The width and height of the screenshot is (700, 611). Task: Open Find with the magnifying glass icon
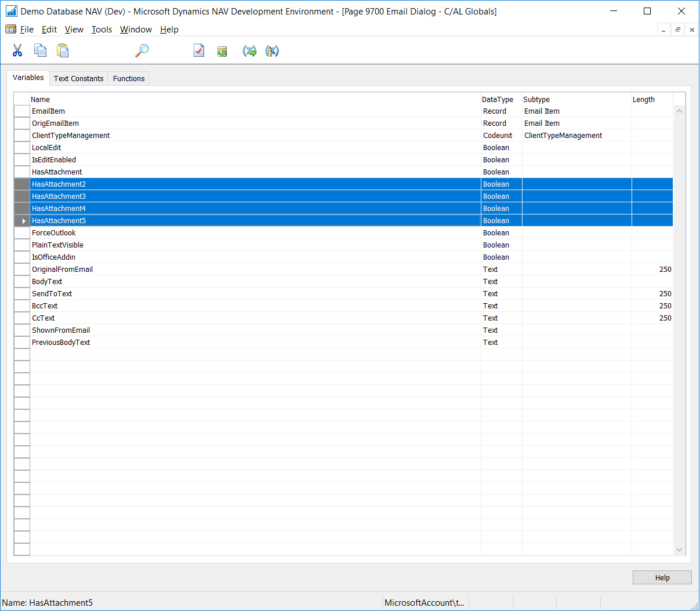tap(142, 51)
